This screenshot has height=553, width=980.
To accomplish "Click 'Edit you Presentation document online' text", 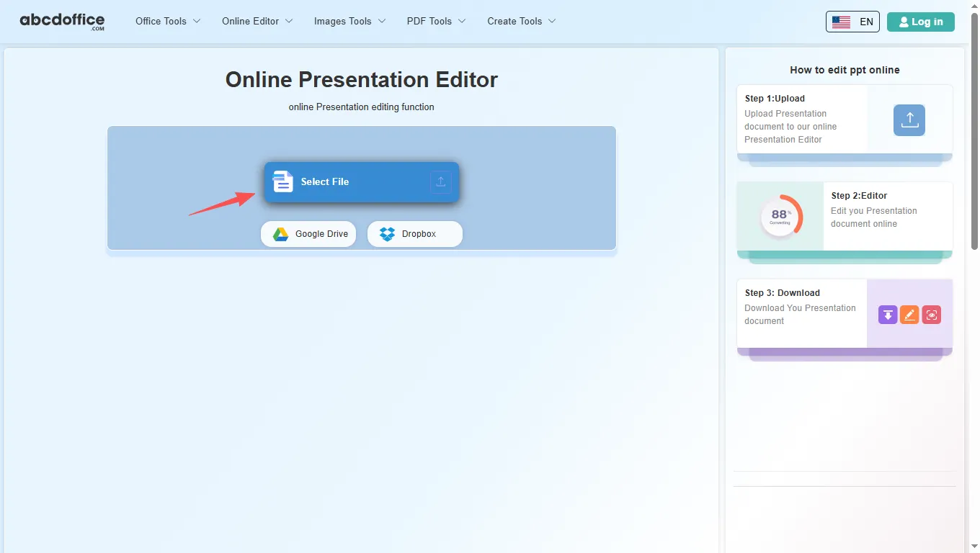I will point(874,217).
